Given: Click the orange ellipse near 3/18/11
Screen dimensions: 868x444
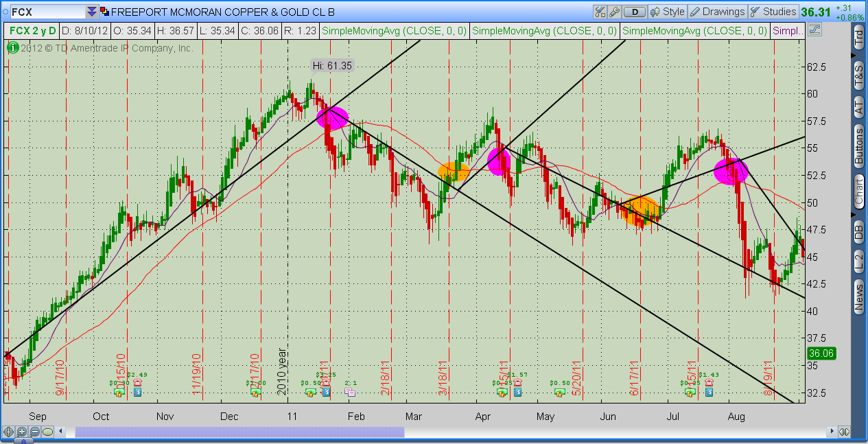Looking at the screenshot, I should (454, 172).
